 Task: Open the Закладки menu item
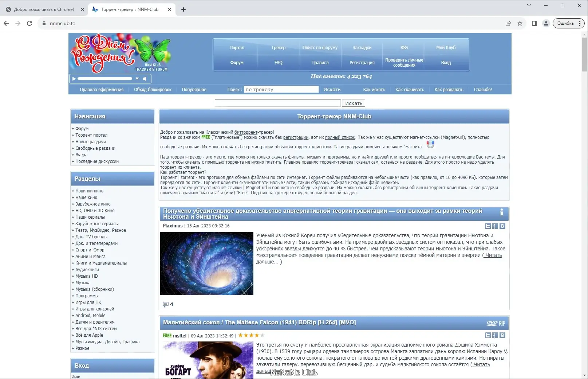362,48
